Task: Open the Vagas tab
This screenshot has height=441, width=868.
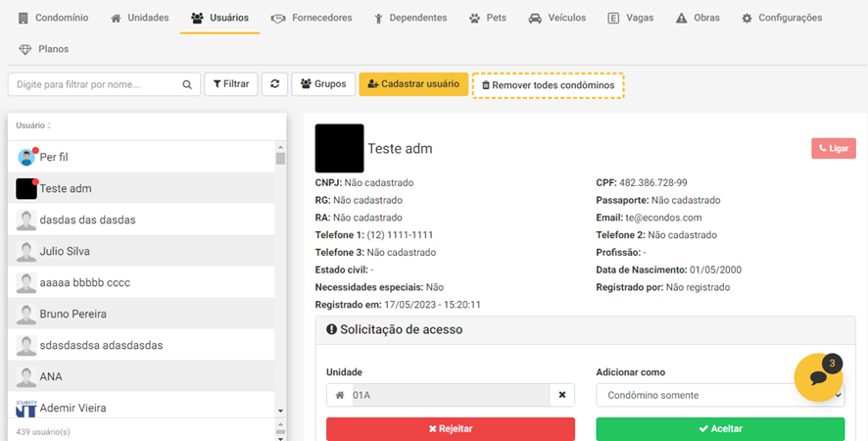Action: click(630, 18)
